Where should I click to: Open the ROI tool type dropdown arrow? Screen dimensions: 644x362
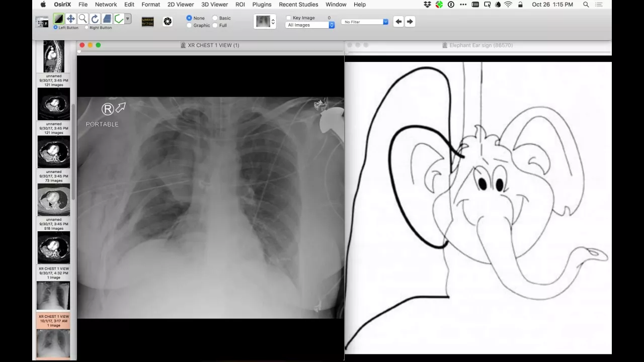(128, 19)
